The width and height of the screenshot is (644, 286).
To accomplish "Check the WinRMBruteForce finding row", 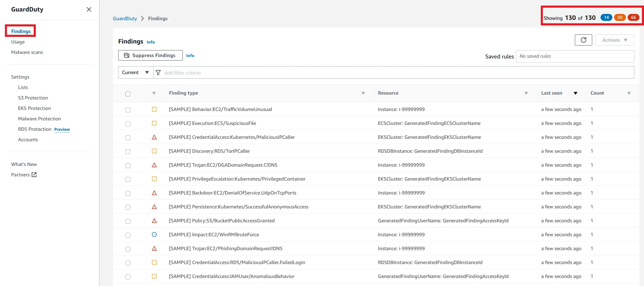I will tap(128, 235).
